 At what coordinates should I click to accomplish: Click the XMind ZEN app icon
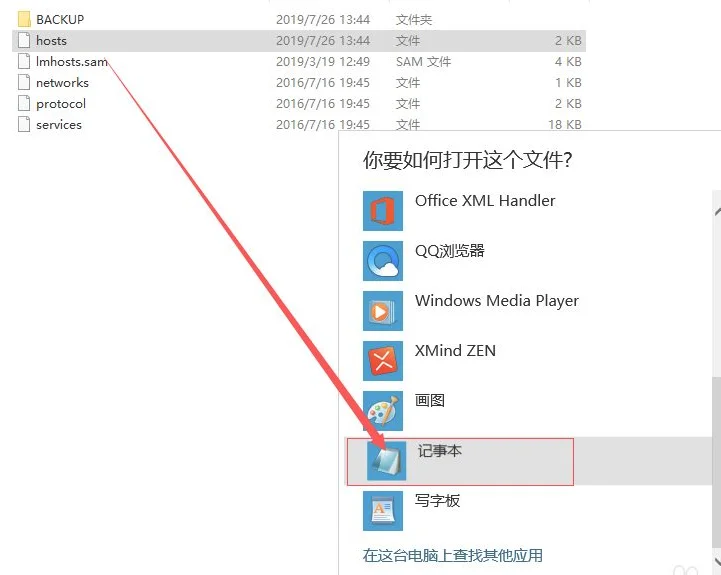click(x=383, y=361)
